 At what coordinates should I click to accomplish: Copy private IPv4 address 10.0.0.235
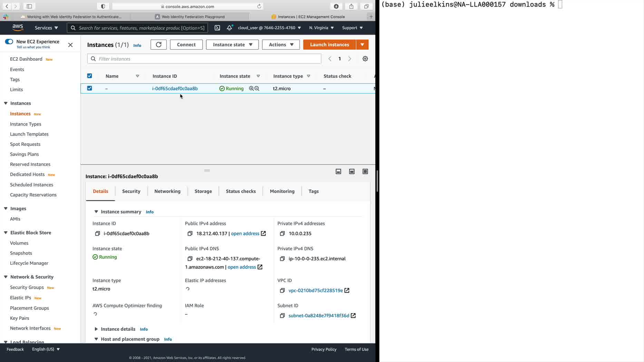[x=282, y=233]
